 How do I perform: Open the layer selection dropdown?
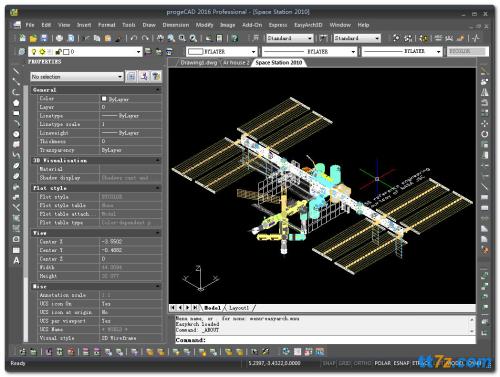click(x=138, y=52)
